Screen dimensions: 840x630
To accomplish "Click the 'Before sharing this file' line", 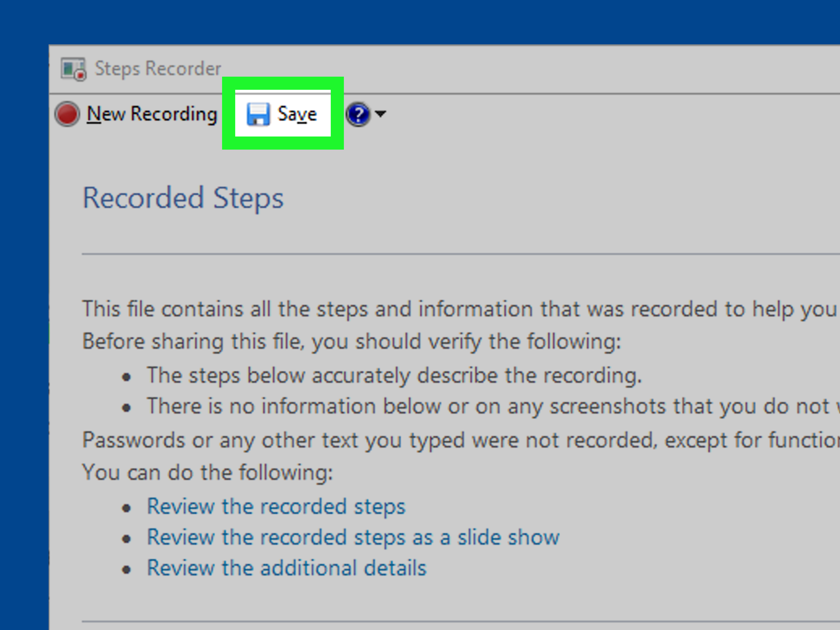I will [x=352, y=342].
